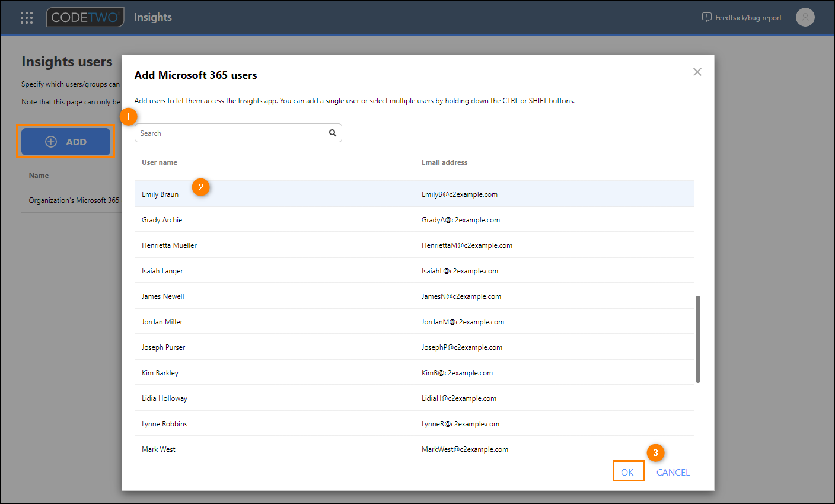
Task: Select user Grady Archie
Action: coord(415,219)
